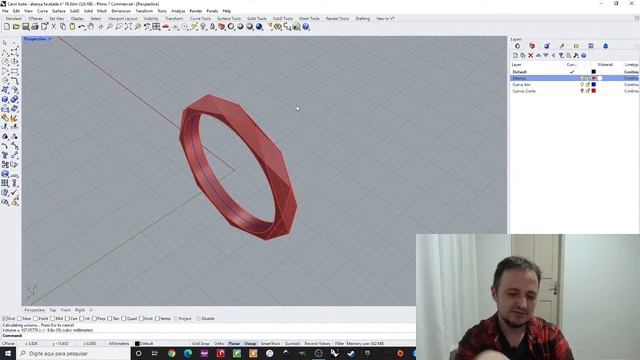The height and width of the screenshot is (360, 640).
Task: Click the 4 Viewports layout icon
Action: [156, 27]
